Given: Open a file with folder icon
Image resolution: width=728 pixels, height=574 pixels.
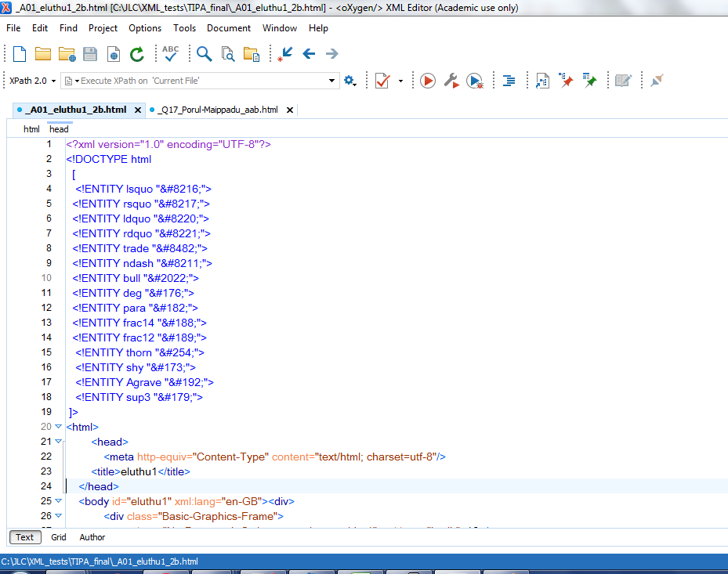Looking at the screenshot, I should [43, 54].
